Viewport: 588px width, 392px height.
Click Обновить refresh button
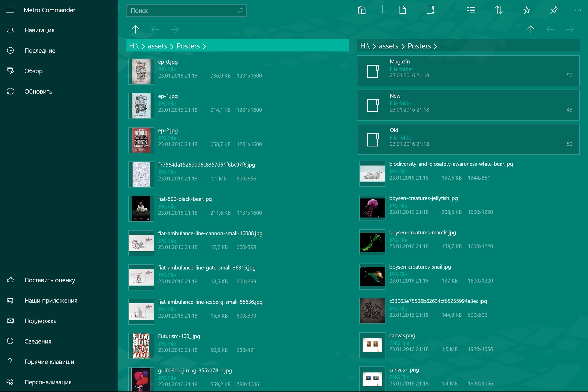[38, 91]
